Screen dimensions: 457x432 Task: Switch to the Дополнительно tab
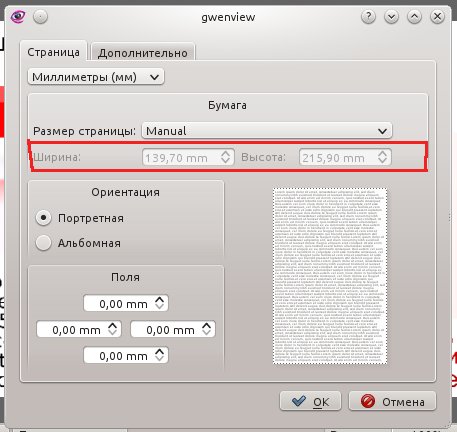click(x=143, y=52)
